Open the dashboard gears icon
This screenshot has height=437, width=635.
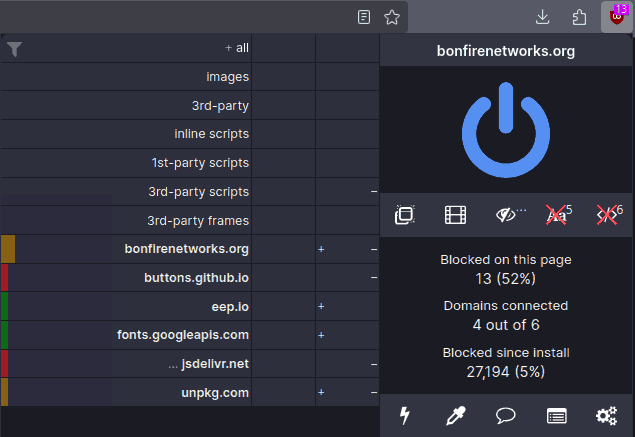[607, 416]
